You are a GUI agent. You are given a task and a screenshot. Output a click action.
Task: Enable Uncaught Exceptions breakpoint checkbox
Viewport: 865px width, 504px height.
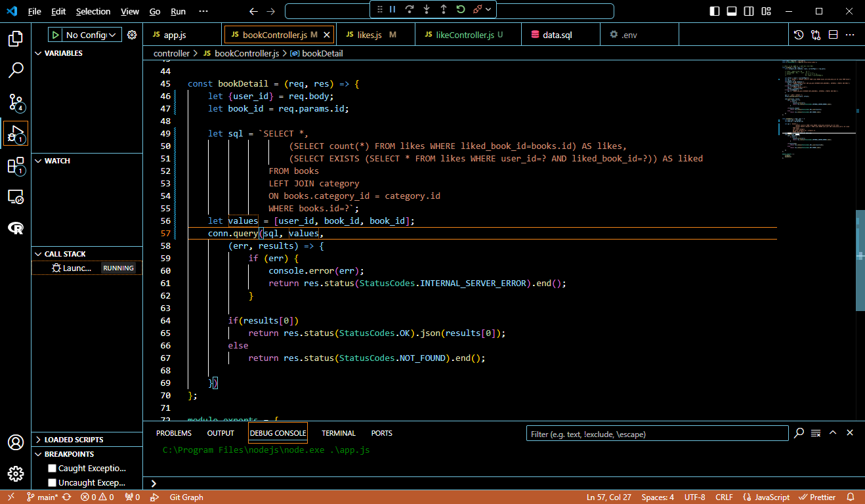pos(53,483)
